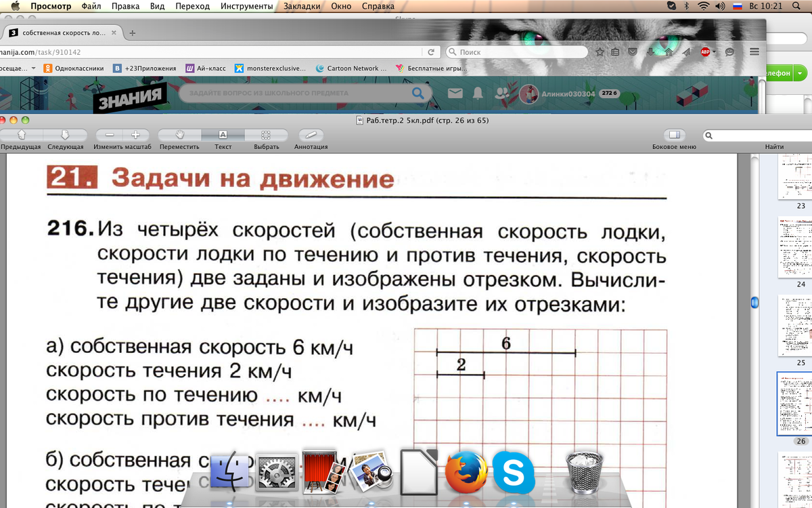Open the Вид menu
Viewport: 812px width, 508px height.
pyautogui.click(x=158, y=6)
